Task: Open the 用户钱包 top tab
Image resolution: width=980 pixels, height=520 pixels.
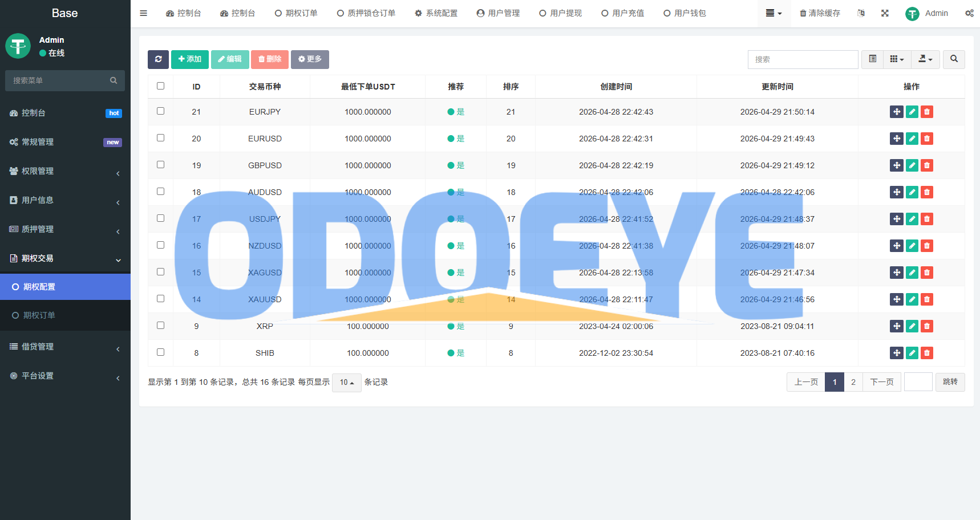Action: [x=685, y=13]
